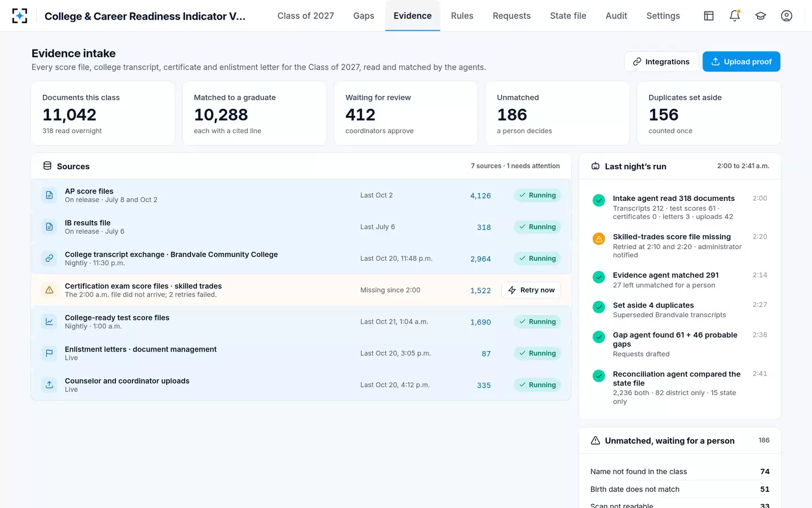Open the user account icon
The image size is (812, 508).
point(787,16)
